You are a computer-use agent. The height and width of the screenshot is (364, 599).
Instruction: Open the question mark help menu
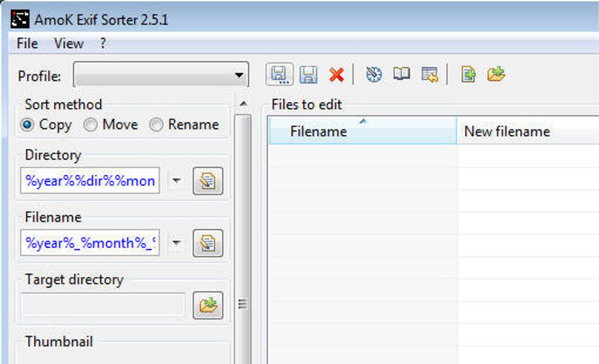(x=103, y=44)
